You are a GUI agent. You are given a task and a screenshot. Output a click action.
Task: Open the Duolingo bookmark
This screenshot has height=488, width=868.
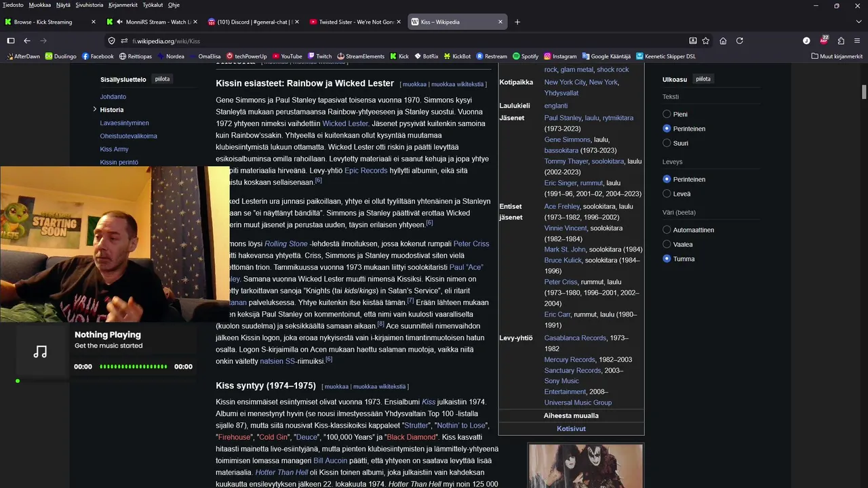(60, 56)
